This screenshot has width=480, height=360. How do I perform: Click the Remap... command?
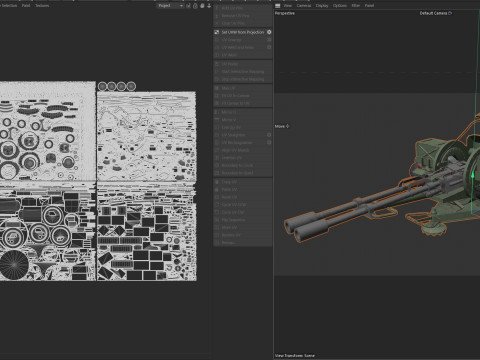[x=243, y=243]
